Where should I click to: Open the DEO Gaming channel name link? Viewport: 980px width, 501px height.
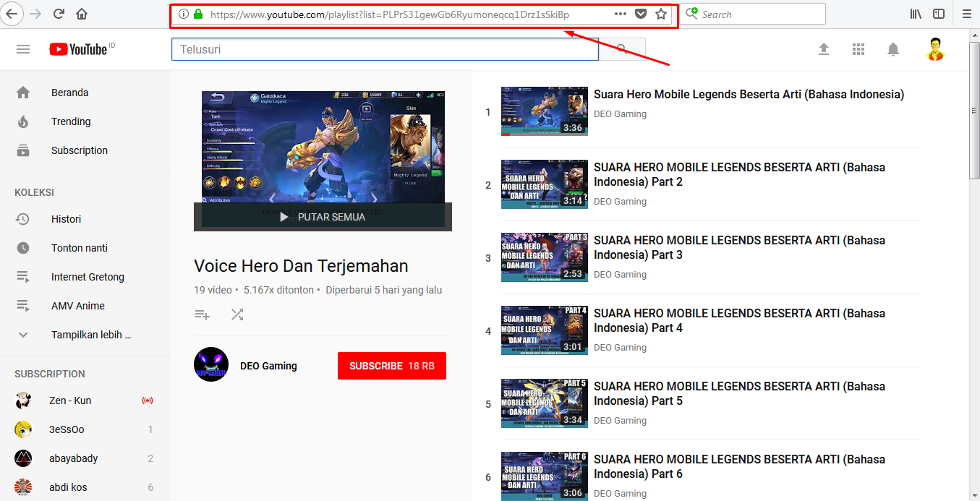tap(268, 366)
